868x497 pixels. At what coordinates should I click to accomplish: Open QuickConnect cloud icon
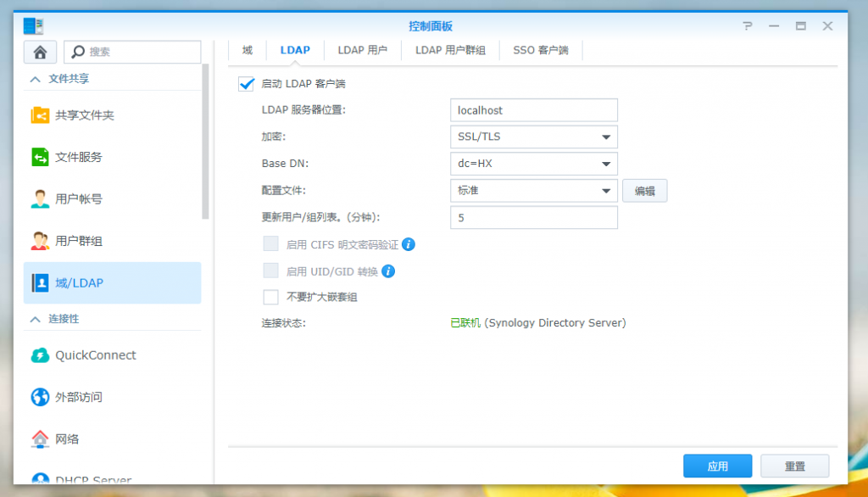40,355
